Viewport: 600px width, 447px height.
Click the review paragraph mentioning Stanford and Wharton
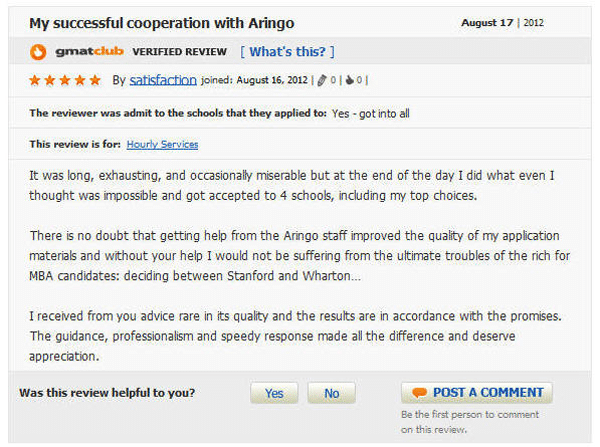300,256
